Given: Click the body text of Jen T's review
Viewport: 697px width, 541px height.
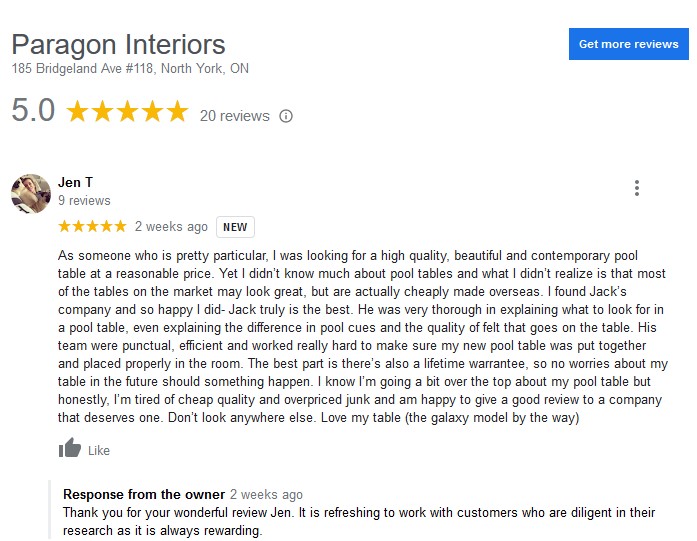Looking at the screenshot, I should click(362, 337).
